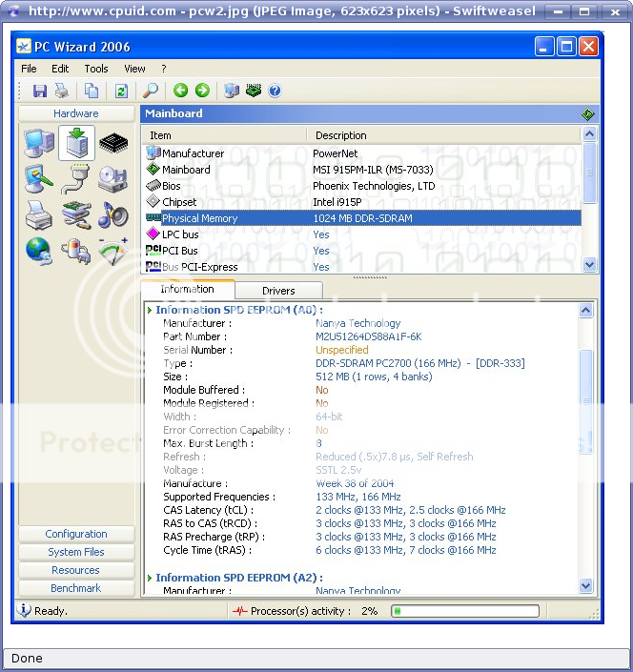
Task: Click the Item column header
Action: [224, 135]
